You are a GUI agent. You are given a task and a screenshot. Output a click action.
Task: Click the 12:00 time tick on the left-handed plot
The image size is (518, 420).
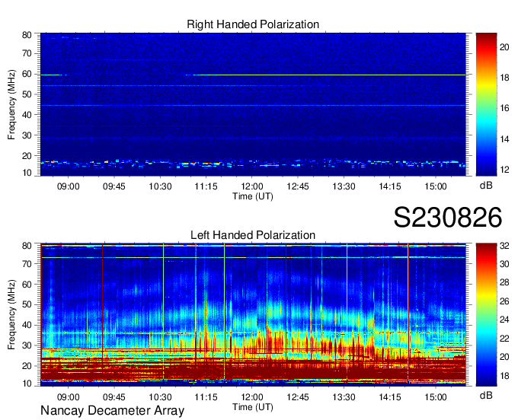click(x=251, y=396)
